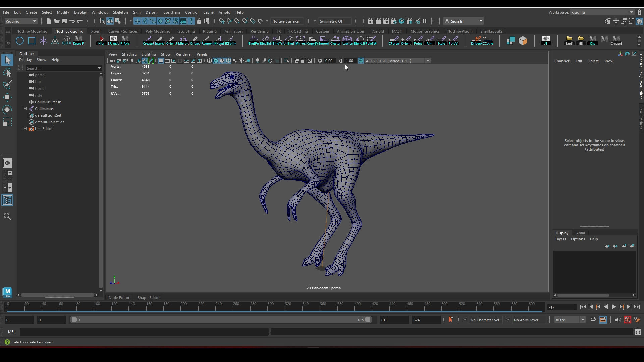Switch to the Anim layer tab
Viewport: 644px width, 362px height.
click(580, 233)
